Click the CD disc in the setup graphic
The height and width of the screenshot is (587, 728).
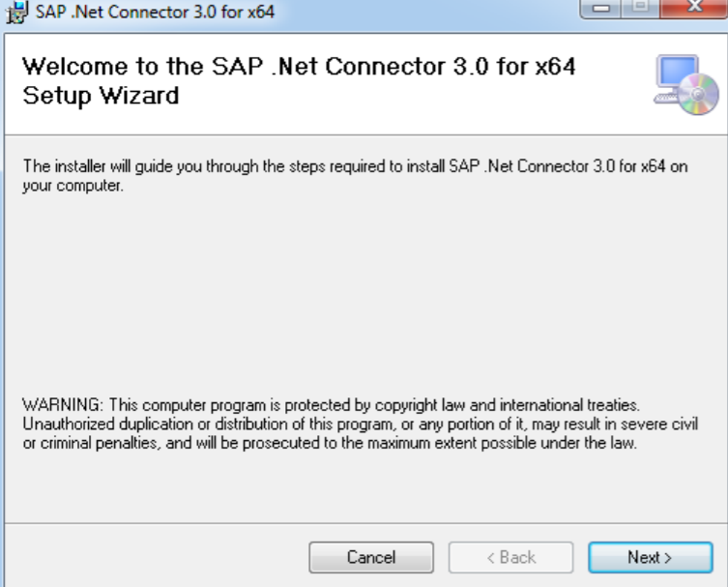point(700,96)
